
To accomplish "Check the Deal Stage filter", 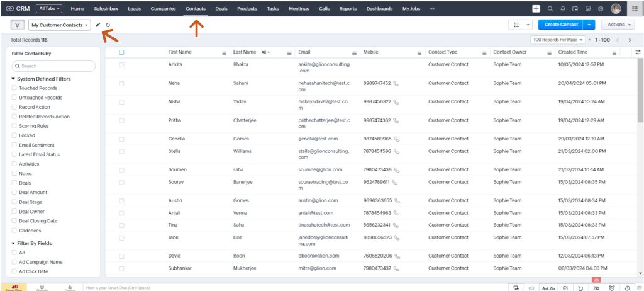I will (14, 202).
